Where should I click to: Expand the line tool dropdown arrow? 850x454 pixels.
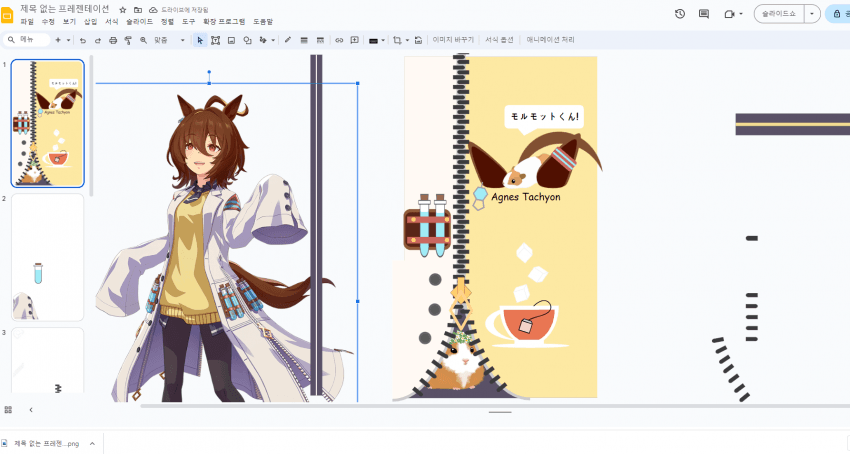273,40
